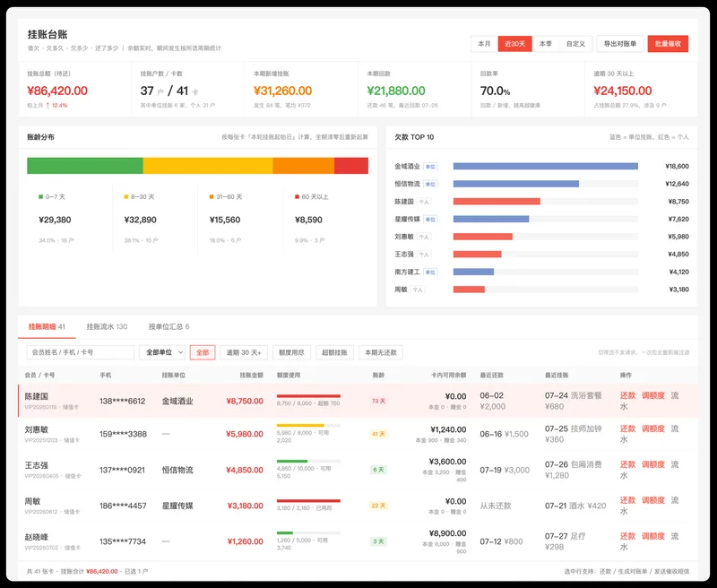Screen dimensions: 717x588
Task: Click 还款 in 刘惠敏's row
Action: point(628,428)
